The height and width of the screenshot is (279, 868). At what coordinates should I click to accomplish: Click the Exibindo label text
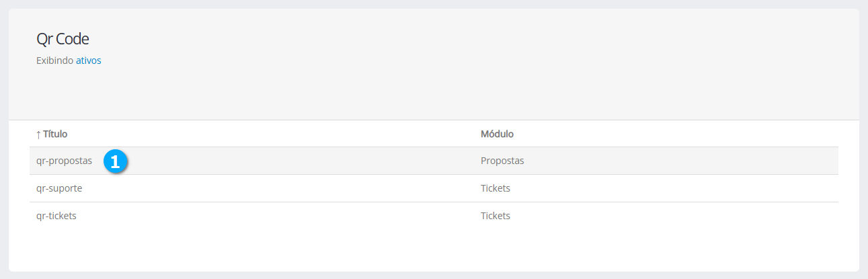tap(54, 61)
